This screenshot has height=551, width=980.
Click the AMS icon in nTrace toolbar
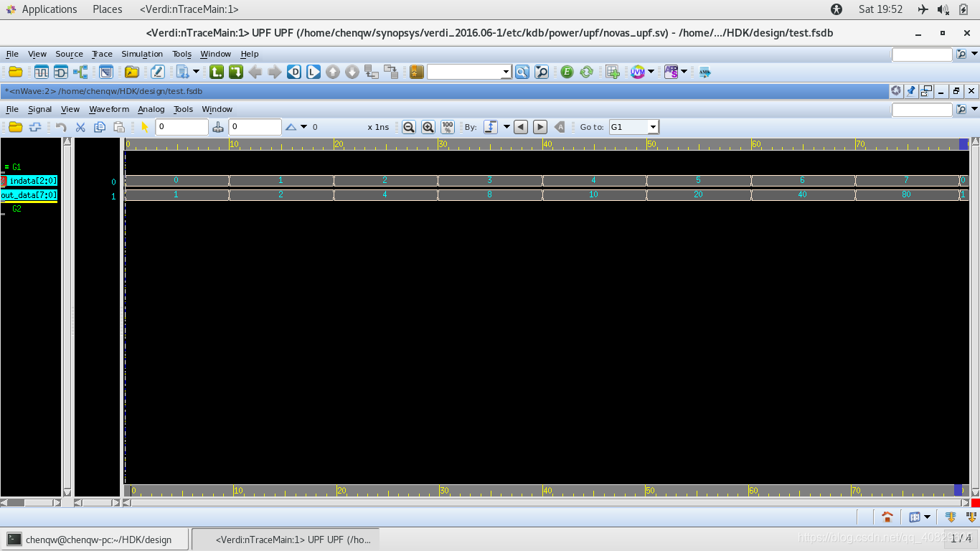[x=705, y=72]
